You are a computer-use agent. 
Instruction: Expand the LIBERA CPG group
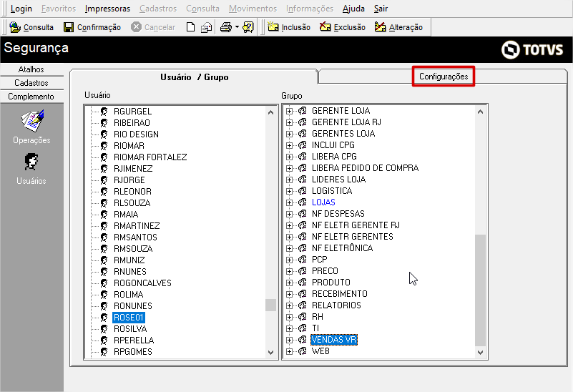click(290, 157)
